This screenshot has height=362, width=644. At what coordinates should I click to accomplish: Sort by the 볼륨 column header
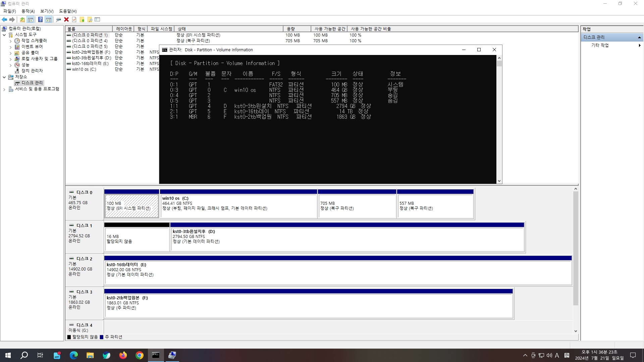(x=89, y=29)
